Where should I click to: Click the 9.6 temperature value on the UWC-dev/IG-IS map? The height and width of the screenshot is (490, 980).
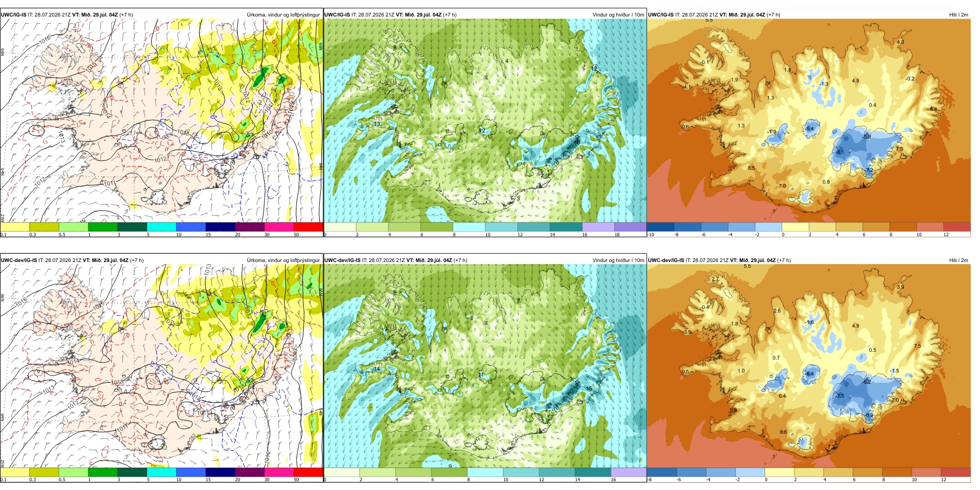733,410
